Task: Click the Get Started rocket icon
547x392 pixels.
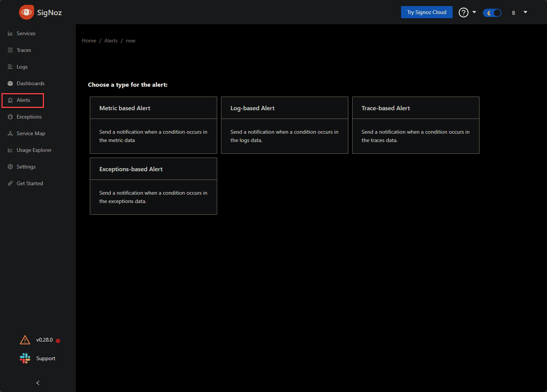Action: (x=10, y=183)
